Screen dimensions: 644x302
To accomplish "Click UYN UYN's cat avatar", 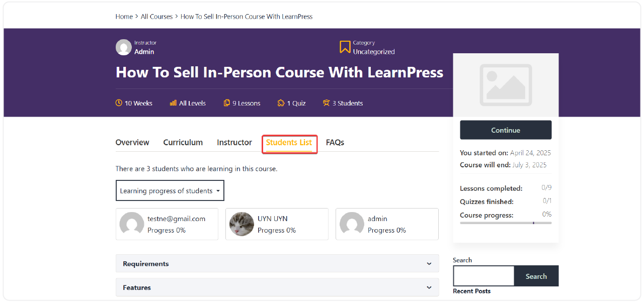I will pyautogui.click(x=242, y=224).
